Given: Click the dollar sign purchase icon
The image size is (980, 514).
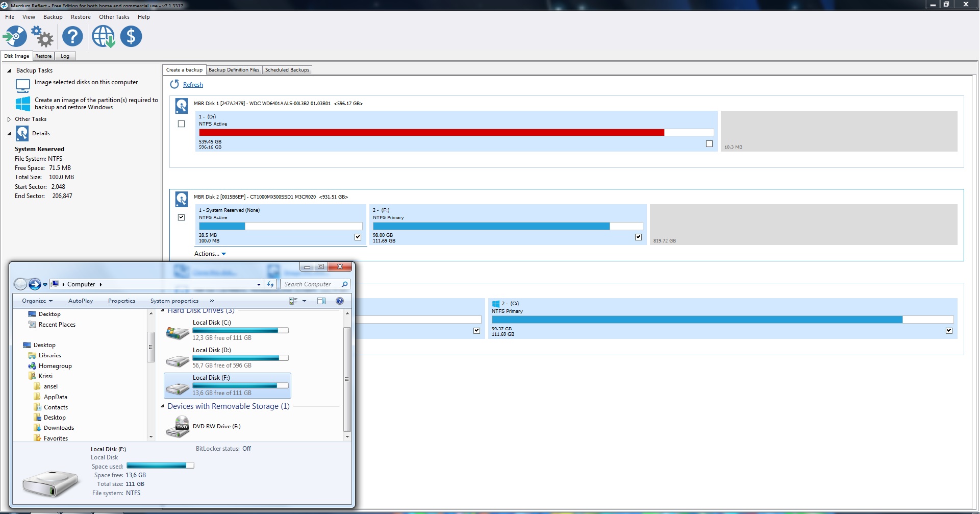Looking at the screenshot, I should [131, 37].
